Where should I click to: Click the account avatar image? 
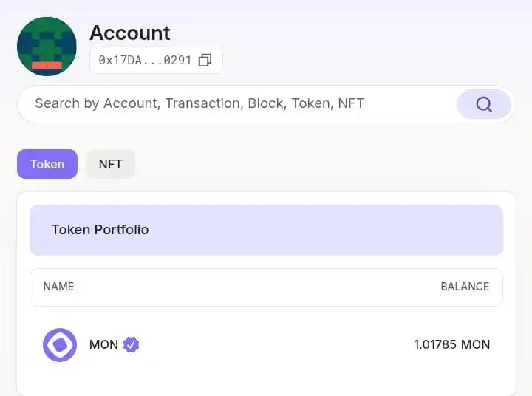click(x=47, y=47)
